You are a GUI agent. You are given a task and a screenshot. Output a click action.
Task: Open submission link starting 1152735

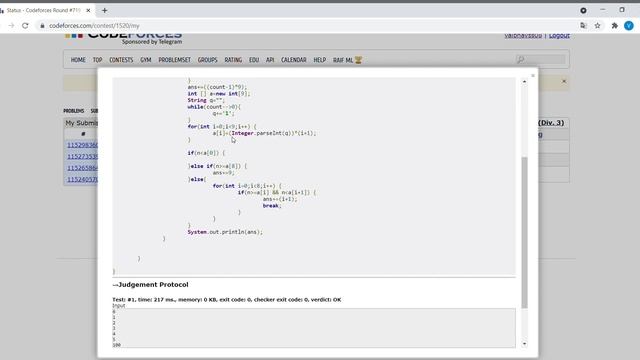pyautogui.click(x=82, y=157)
